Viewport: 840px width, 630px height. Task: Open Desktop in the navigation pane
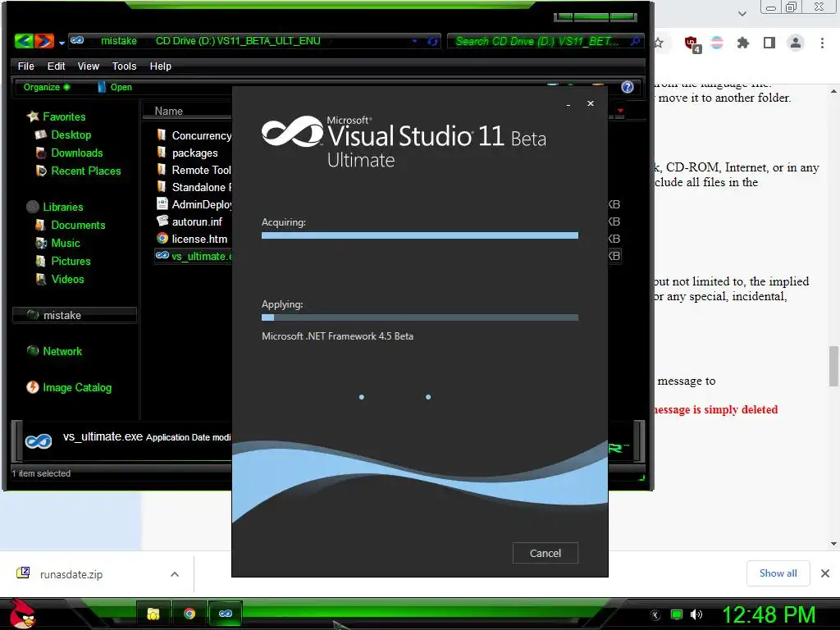point(63,135)
